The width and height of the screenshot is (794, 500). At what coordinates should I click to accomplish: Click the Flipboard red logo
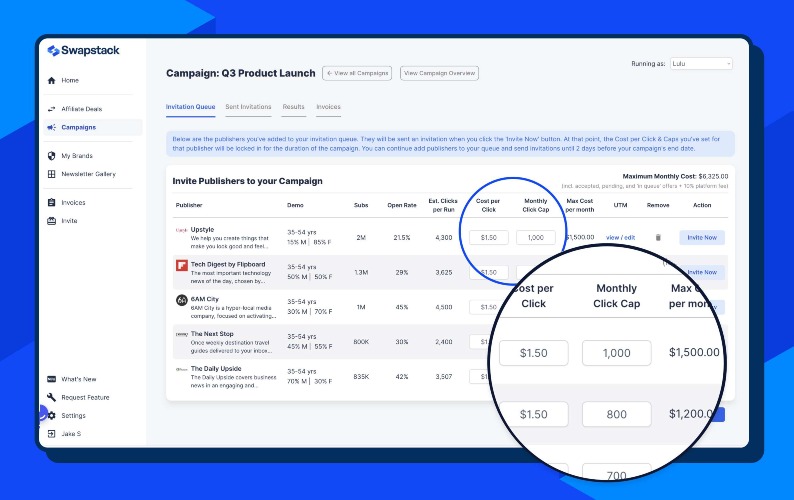(x=181, y=265)
